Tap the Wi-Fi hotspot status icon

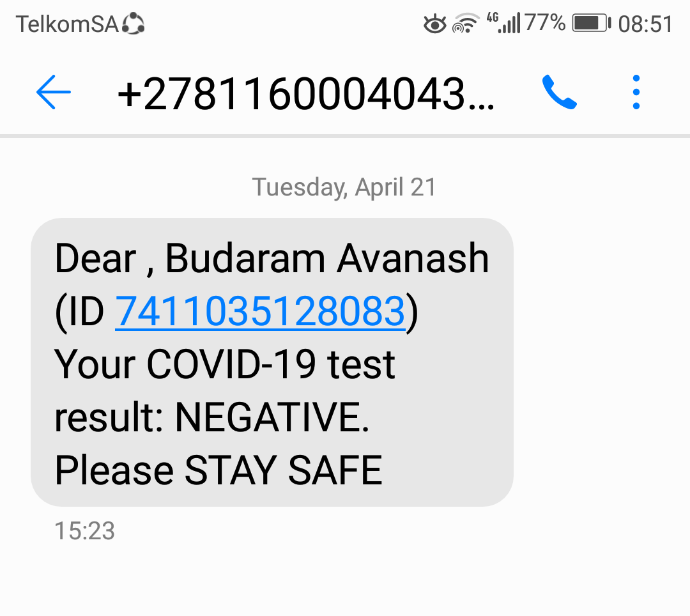click(x=466, y=23)
